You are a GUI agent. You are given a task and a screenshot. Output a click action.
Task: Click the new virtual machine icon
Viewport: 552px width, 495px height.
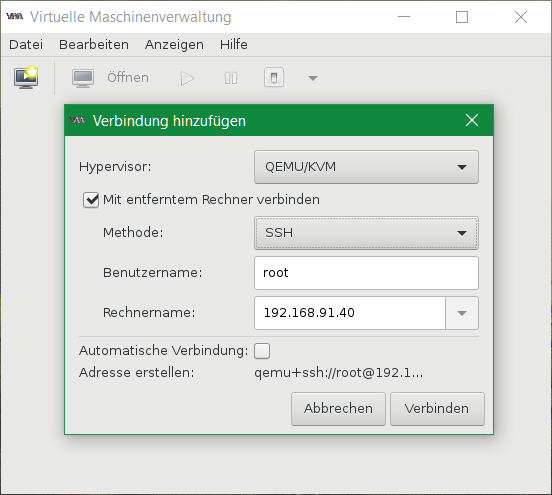point(26,77)
